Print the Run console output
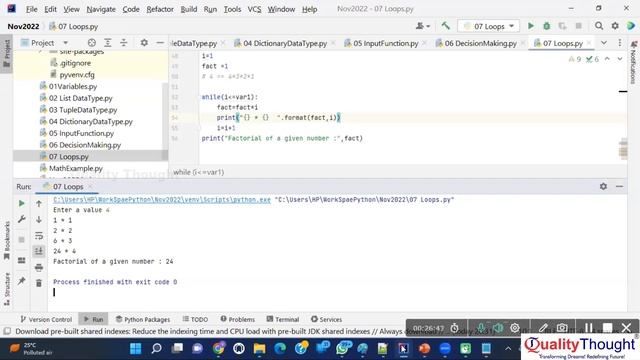Image resolution: width=640 pixels, height=360 pixels. [39, 267]
